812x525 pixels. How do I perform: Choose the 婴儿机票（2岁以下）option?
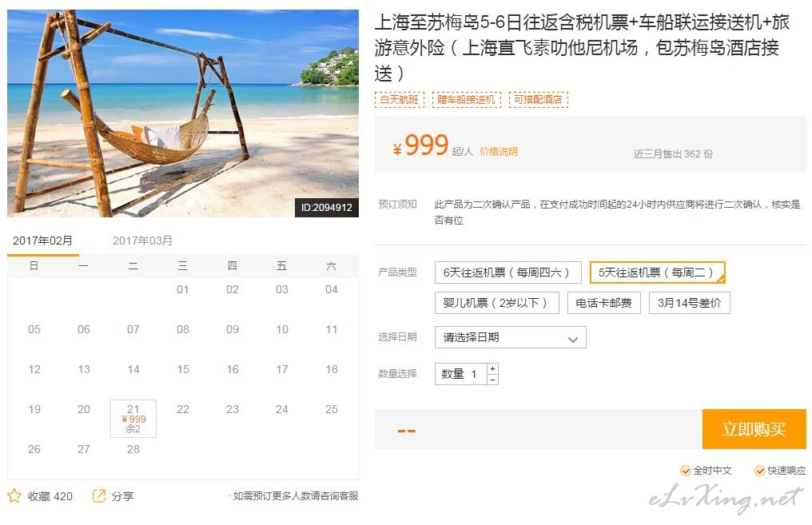496,303
